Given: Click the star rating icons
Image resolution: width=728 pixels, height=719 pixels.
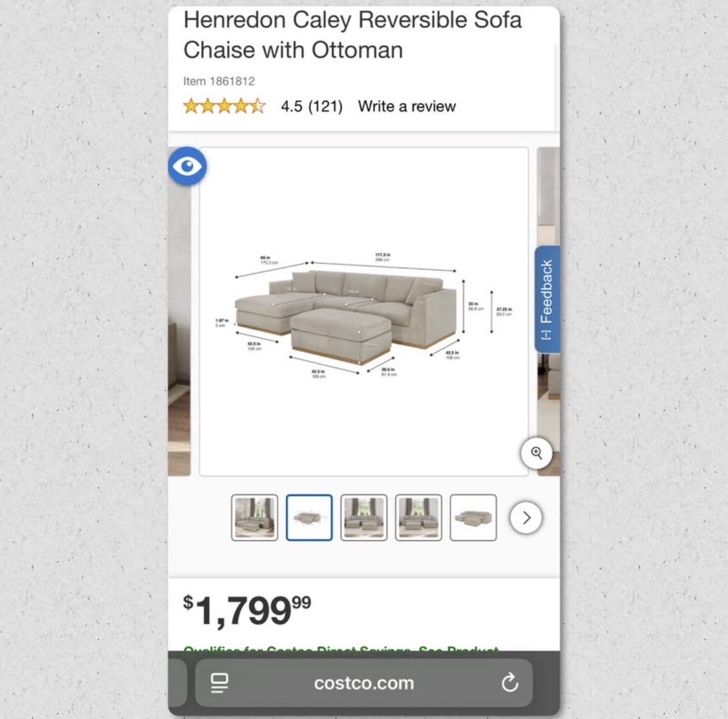Looking at the screenshot, I should click(225, 106).
